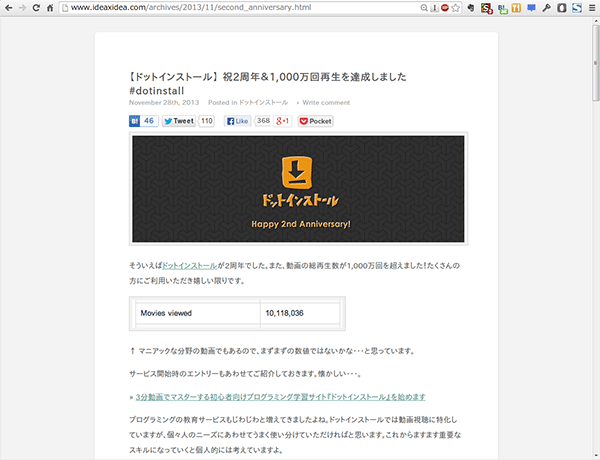Open the dark rounded square extension icon

(x=562, y=8)
